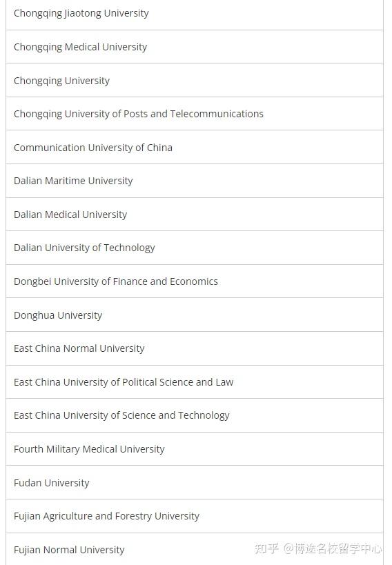Choose Fujian Agriculture and Forestry University
The height and width of the screenshot is (565, 392).
point(195,516)
